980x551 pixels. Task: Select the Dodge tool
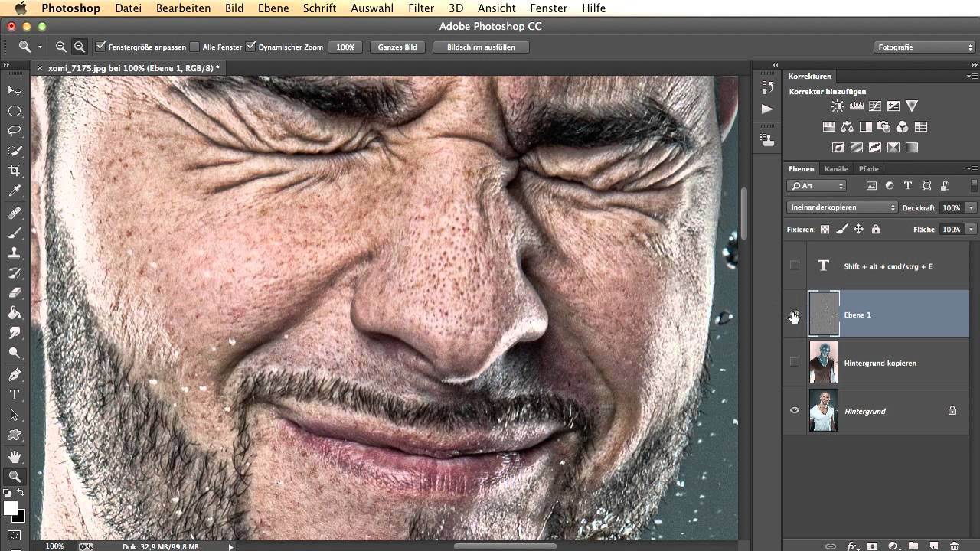coord(14,353)
